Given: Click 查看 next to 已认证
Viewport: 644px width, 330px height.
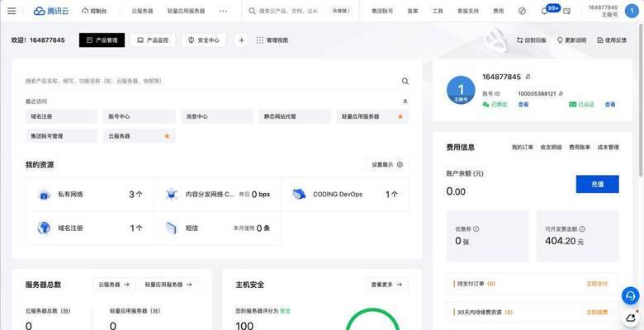Looking at the screenshot, I should click(x=610, y=105).
